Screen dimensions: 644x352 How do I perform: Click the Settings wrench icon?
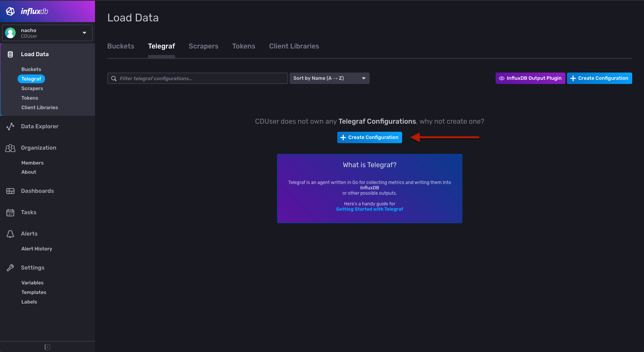[x=10, y=268]
